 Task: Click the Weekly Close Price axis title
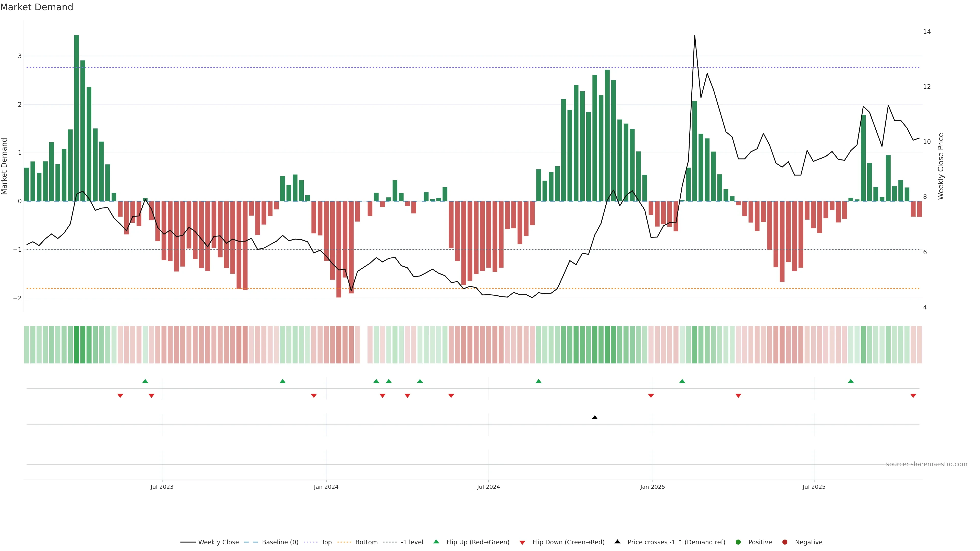[941, 166]
